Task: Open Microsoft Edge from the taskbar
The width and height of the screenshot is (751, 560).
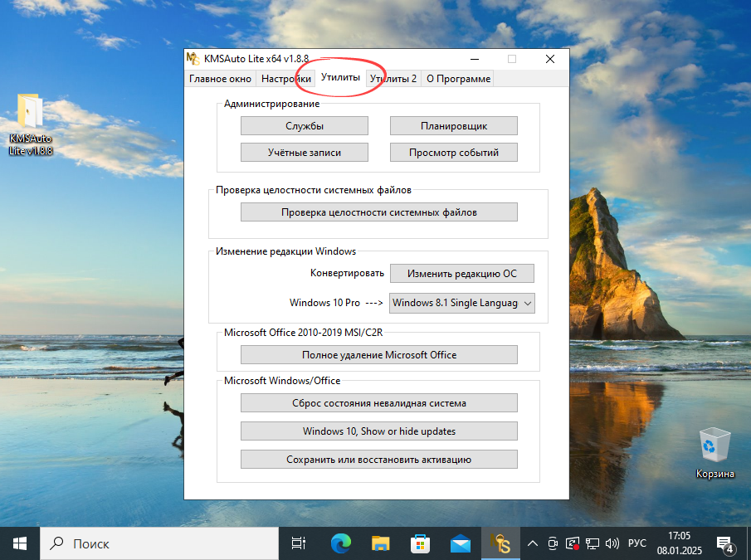Action: point(340,543)
